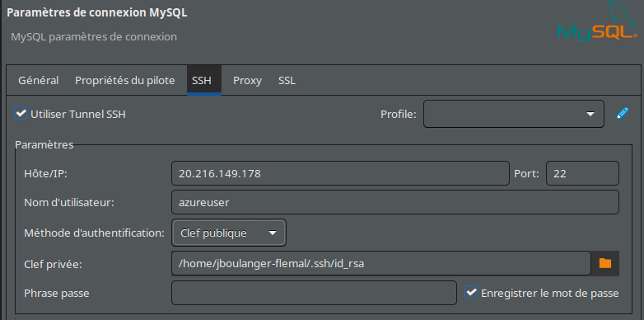The image size is (644, 320).
Task: Uncheck Utiliser Tunnel SSH checkbox
Action: coord(21,114)
